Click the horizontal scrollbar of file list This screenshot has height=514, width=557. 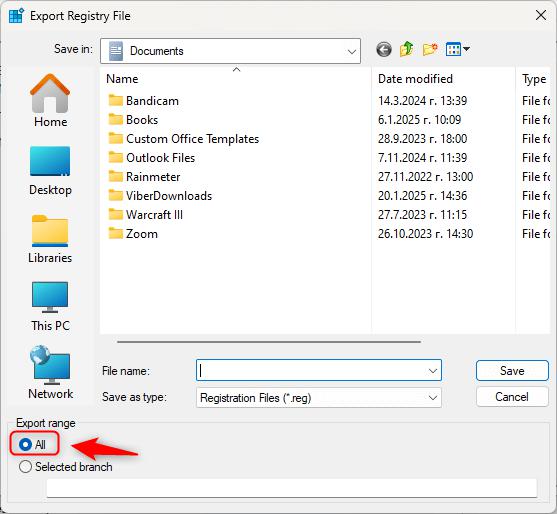269,342
